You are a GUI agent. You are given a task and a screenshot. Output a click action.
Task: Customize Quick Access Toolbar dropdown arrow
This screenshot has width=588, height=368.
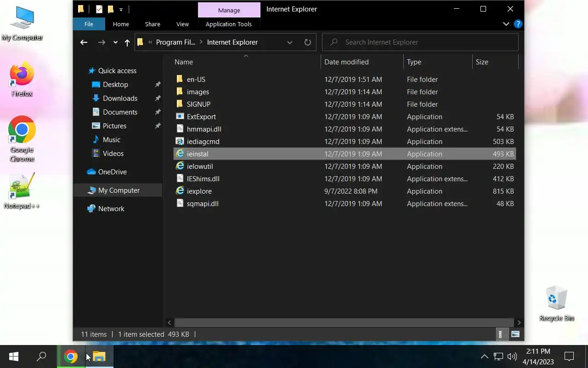[x=121, y=9]
